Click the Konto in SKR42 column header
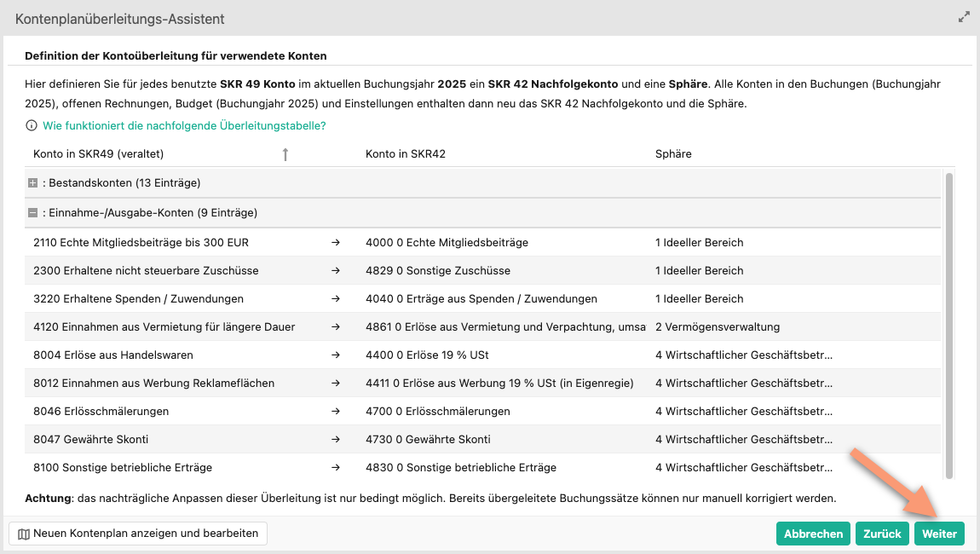 406,153
